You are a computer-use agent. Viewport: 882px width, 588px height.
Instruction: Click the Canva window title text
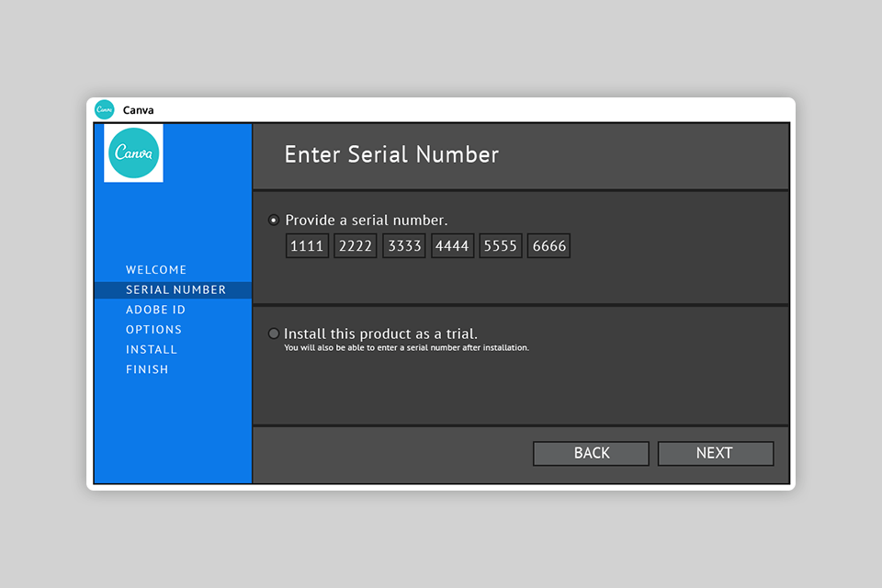tap(139, 110)
